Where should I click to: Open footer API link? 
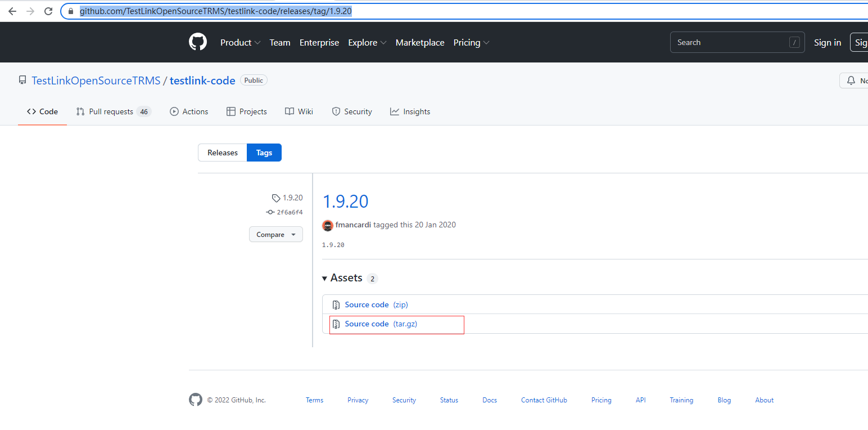(x=641, y=400)
